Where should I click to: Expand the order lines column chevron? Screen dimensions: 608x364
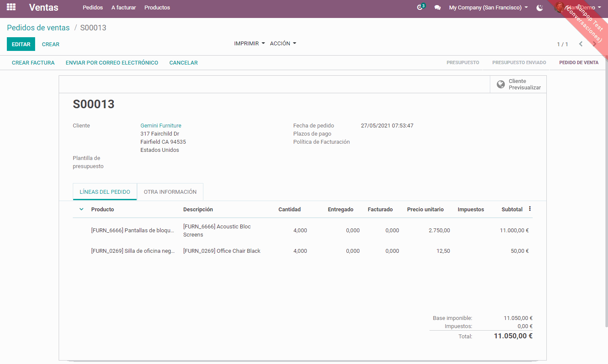pos(81,209)
